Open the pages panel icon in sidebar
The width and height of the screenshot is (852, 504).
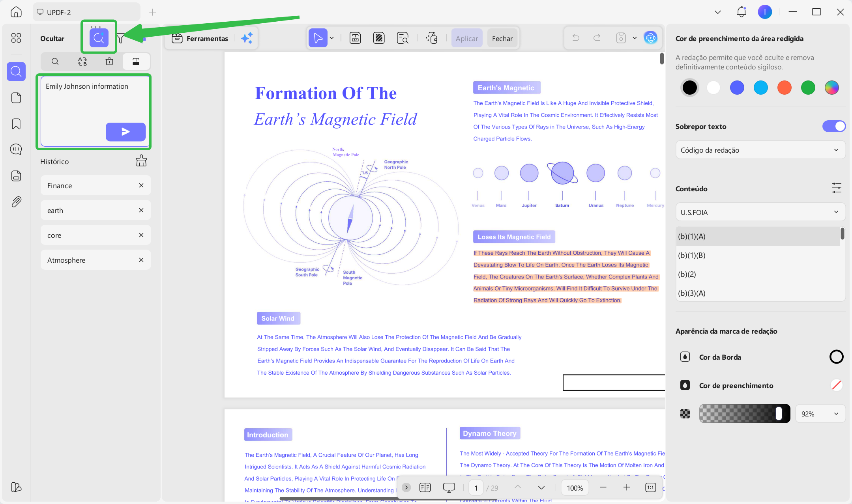click(x=16, y=98)
